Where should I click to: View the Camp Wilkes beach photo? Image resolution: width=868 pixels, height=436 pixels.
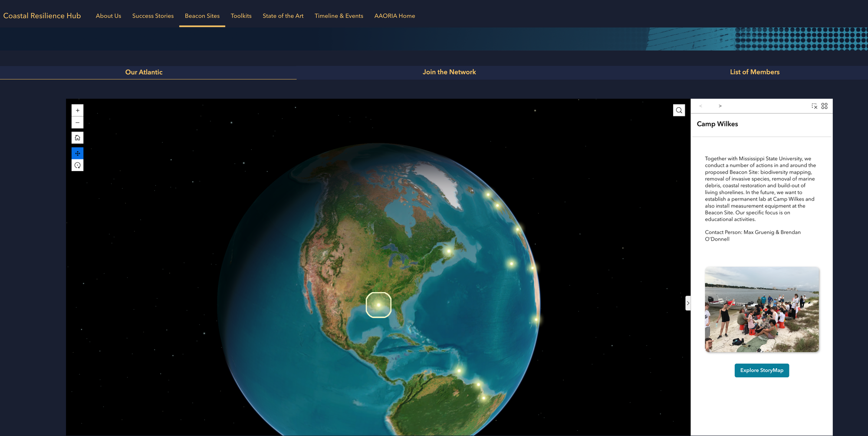[x=762, y=310]
